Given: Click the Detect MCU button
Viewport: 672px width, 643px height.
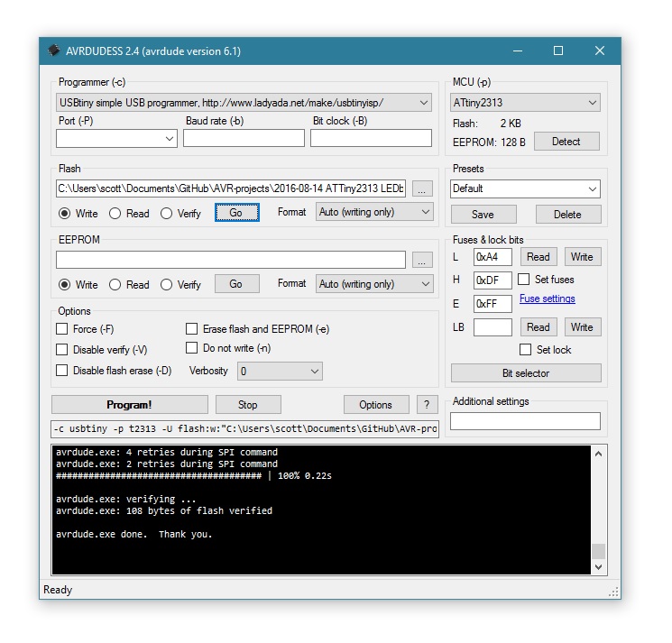Looking at the screenshot, I should tap(566, 142).
